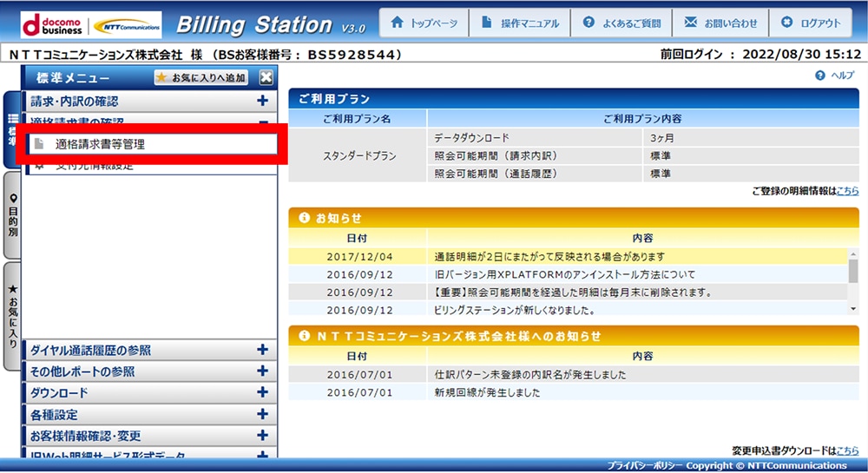Click こちら link for ご登録の明細情報

click(x=847, y=191)
